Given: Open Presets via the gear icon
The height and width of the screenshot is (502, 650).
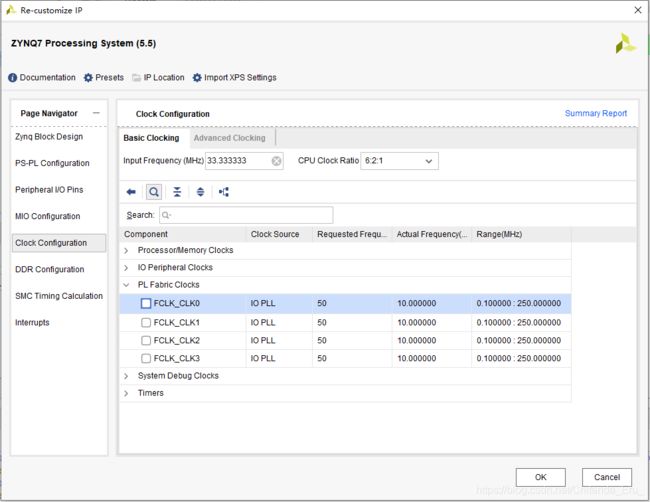Looking at the screenshot, I should [x=88, y=78].
